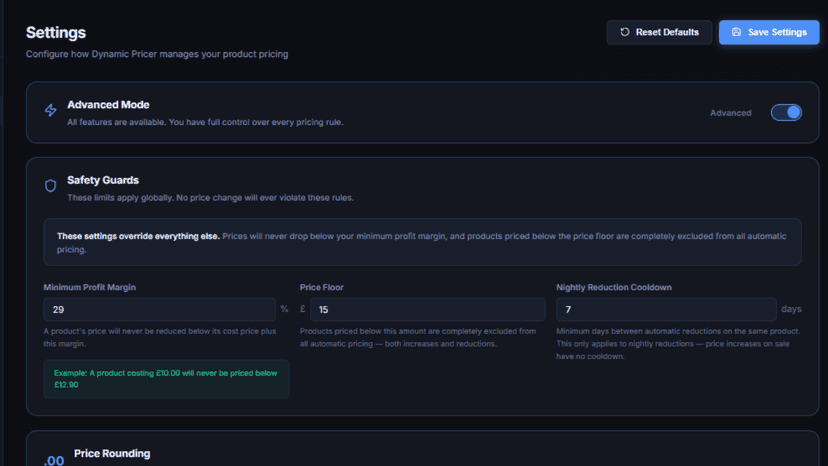Click 'These settings override everything else.' notice text
828x466 pixels.
138,236
